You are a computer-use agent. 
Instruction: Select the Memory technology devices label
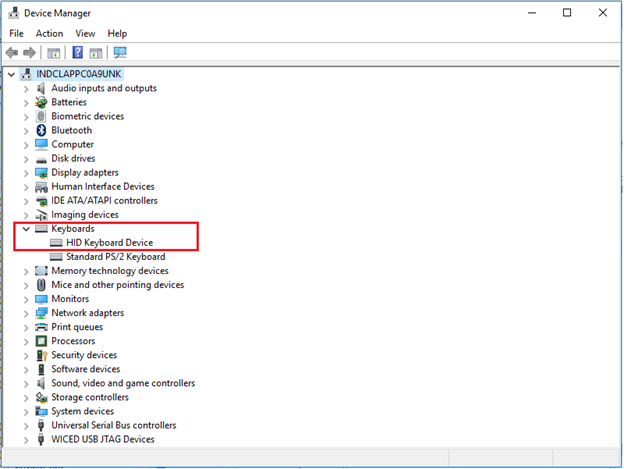click(x=110, y=271)
